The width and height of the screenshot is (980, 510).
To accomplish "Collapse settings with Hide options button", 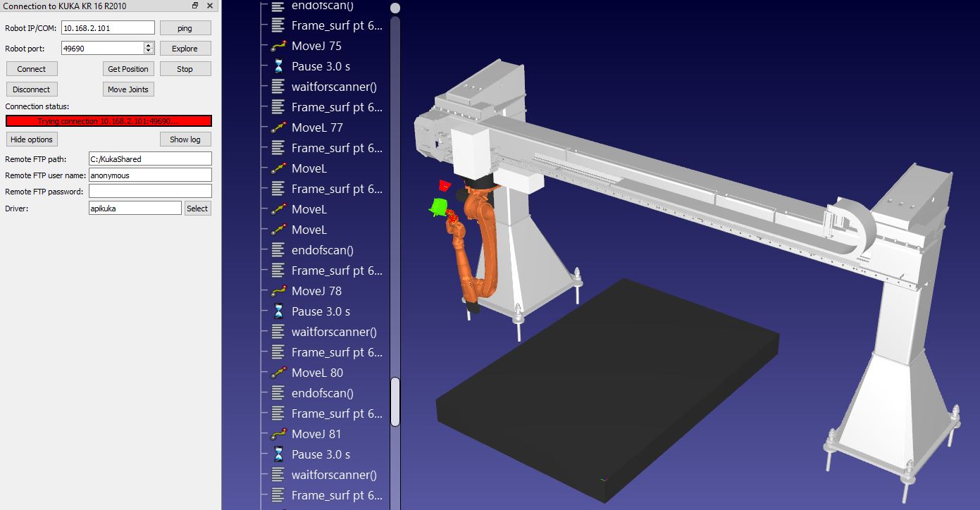I will (31, 139).
